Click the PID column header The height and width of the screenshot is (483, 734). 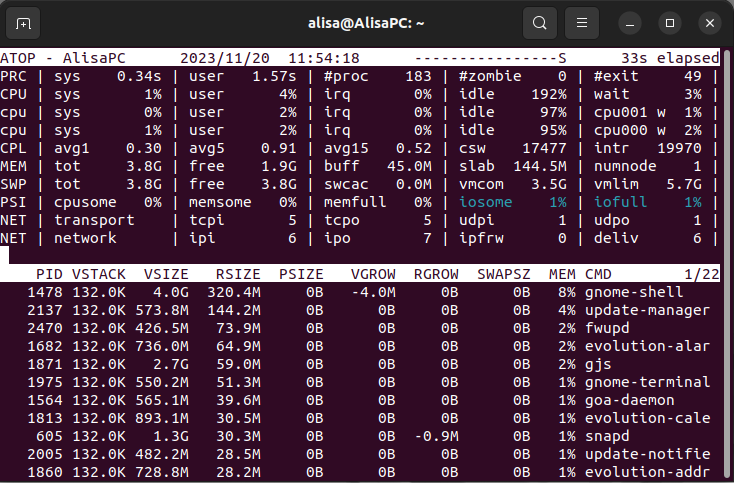(x=50, y=274)
